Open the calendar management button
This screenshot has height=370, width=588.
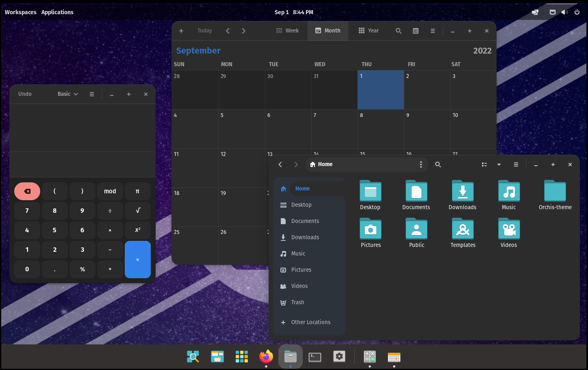415,31
